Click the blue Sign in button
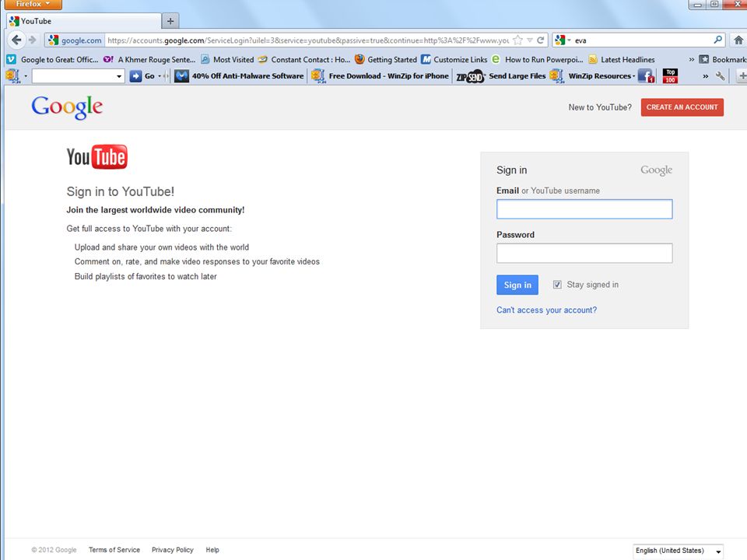The height and width of the screenshot is (560, 747). coord(517,285)
